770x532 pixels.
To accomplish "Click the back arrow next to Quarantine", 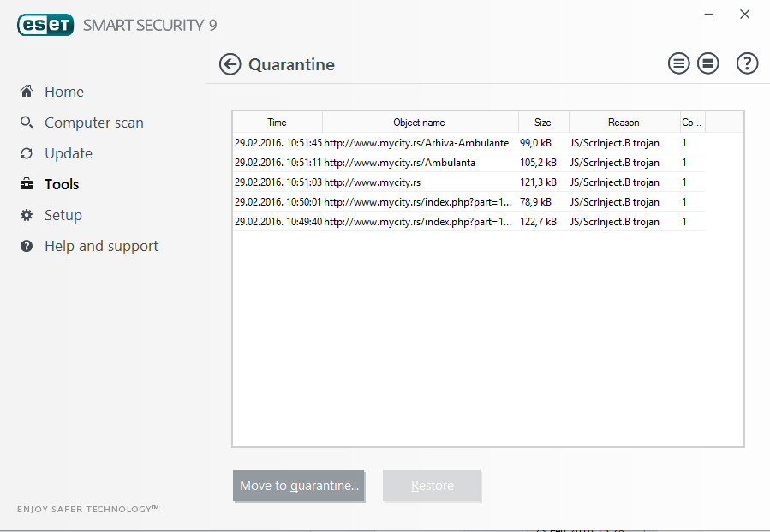I will tap(230, 64).
